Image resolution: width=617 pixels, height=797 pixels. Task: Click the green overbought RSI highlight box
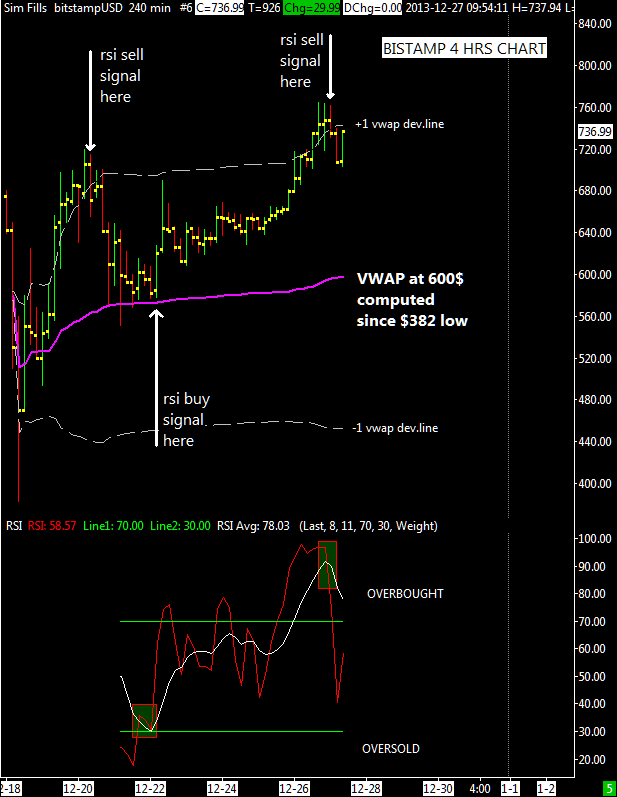click(x=328, y=565)
